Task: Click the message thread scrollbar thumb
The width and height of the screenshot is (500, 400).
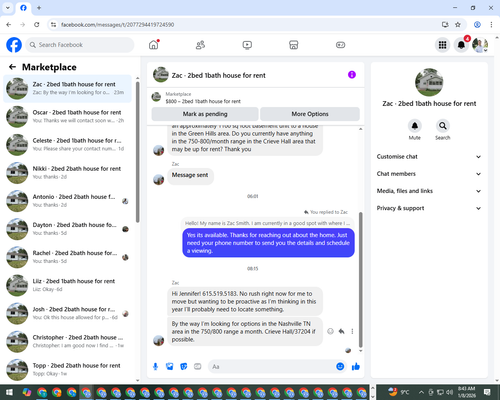Action: 360,280
